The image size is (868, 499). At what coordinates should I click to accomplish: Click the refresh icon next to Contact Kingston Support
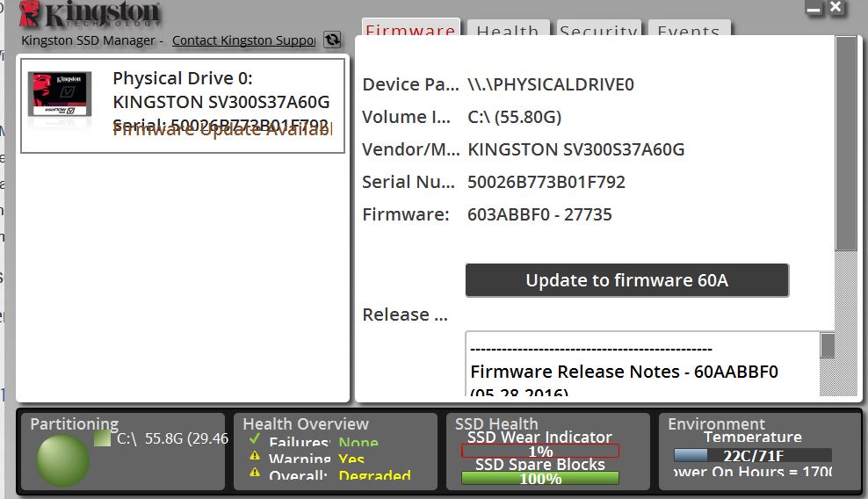[x=332, y=40]
